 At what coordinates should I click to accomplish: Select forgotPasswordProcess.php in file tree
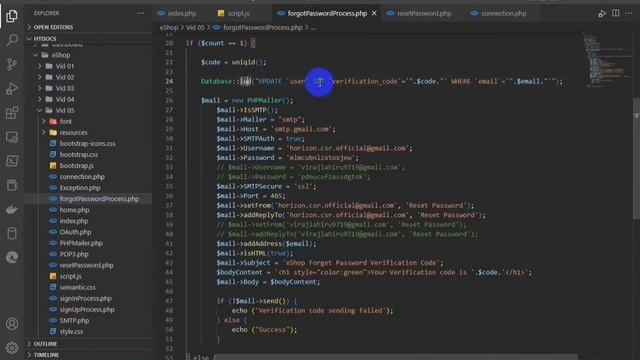coord(99,199)
